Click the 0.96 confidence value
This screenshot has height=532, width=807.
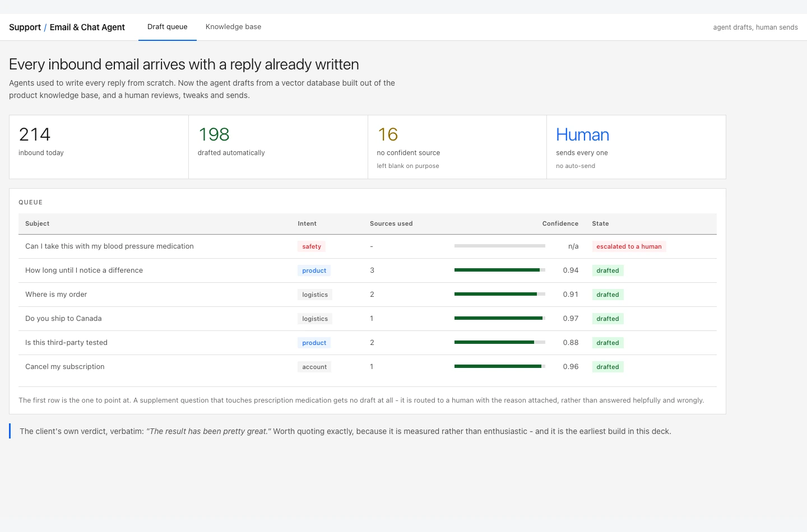[x=571, y=367]
